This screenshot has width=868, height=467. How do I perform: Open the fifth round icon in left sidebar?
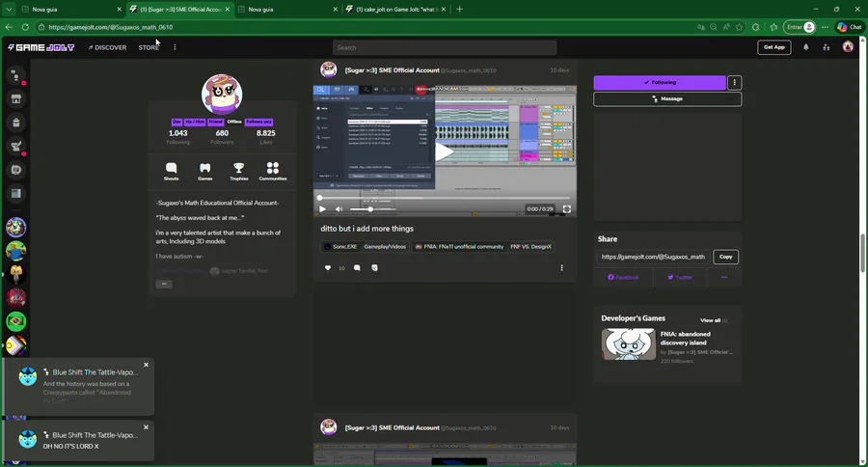pos(16,170)
